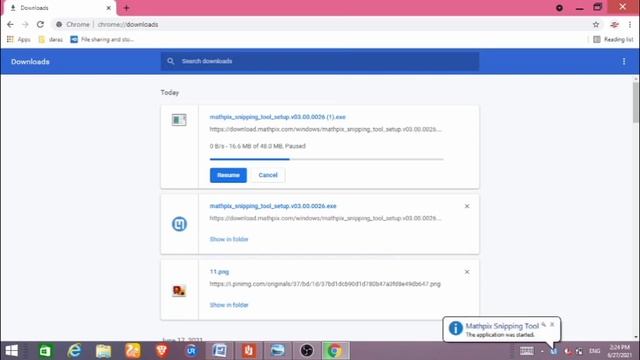Click the 11.png thumbnail icon
Image resolution: width=640 pixels, height=360 pixels.
(179, 291)
